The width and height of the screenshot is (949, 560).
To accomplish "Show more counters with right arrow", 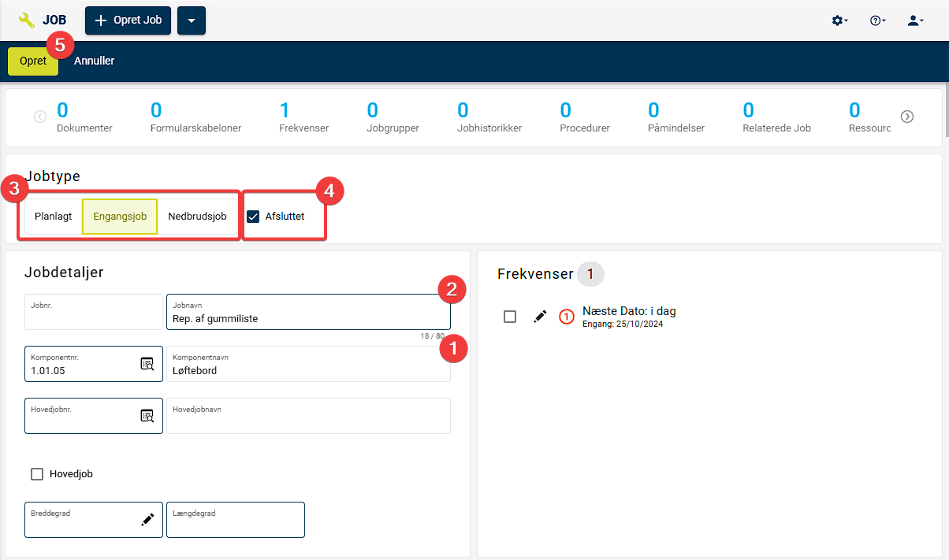I will [x=907, y=117].
